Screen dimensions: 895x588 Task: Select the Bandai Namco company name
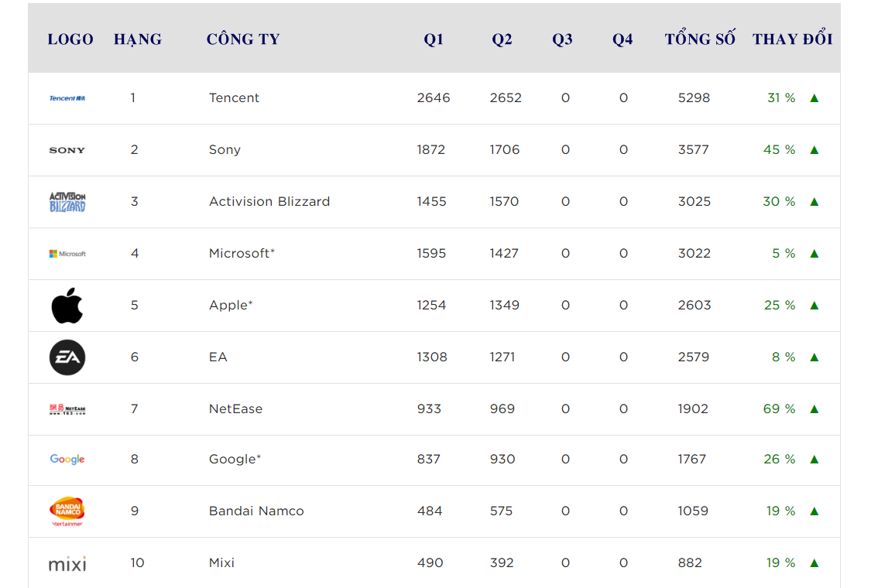(256, 511)
